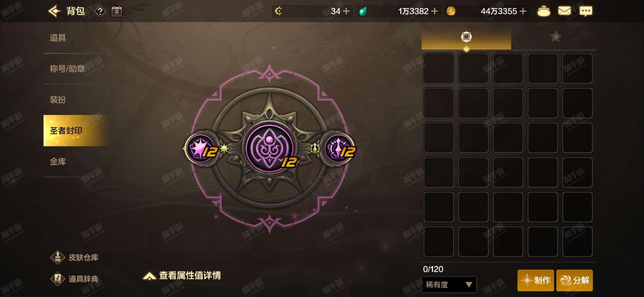Open the coin purse icon
Viewport: 644px width, 297px height.
click(544, 11)
